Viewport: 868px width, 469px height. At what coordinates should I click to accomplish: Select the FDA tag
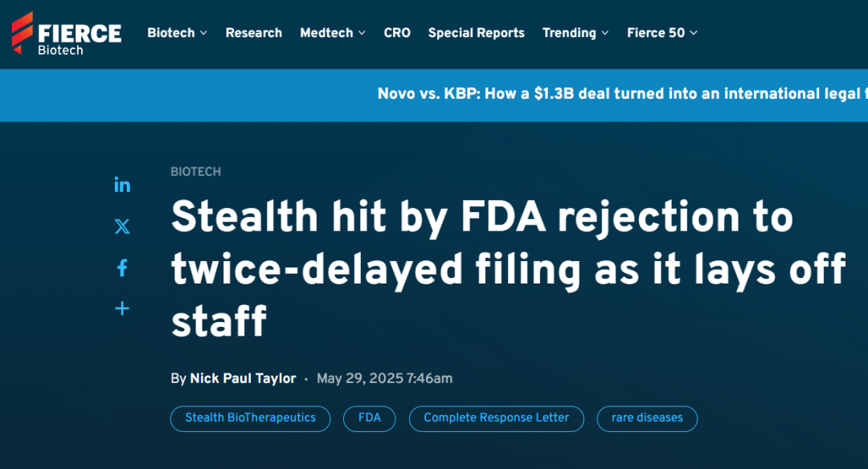click(x=369, y=418)
